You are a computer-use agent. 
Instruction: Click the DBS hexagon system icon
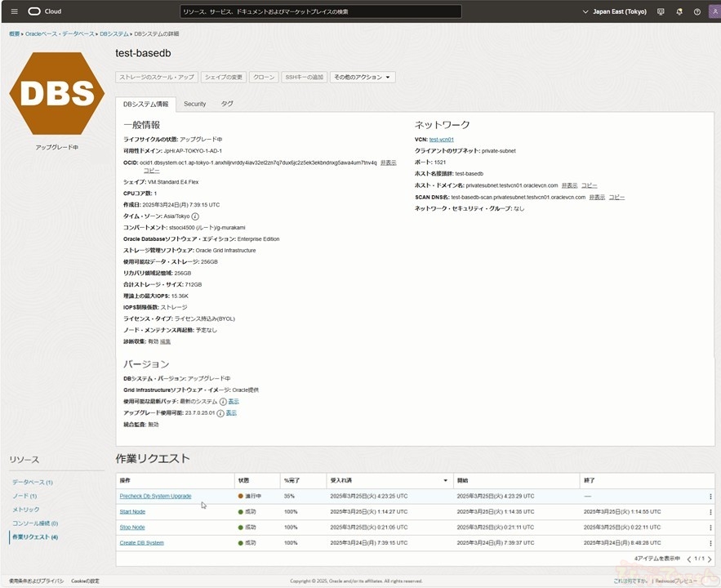pyautogui.click(x=57, y=93)
